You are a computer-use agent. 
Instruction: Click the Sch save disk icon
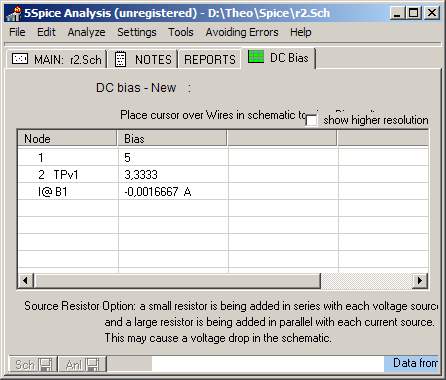(x=45, y=364)
